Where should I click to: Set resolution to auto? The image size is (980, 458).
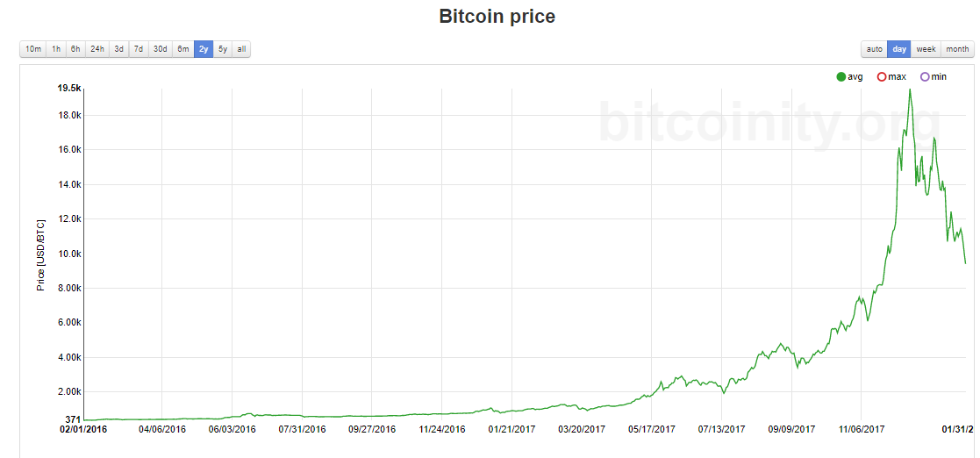click(x=875, y=49)
